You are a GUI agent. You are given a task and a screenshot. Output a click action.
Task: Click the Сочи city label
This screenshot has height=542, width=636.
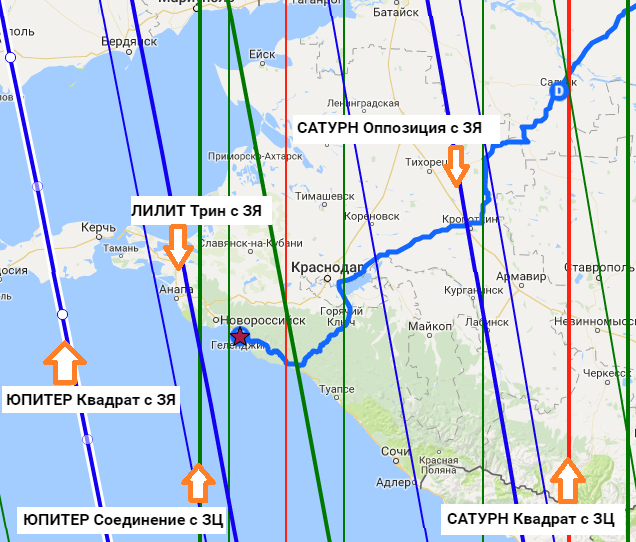[395, 451]
